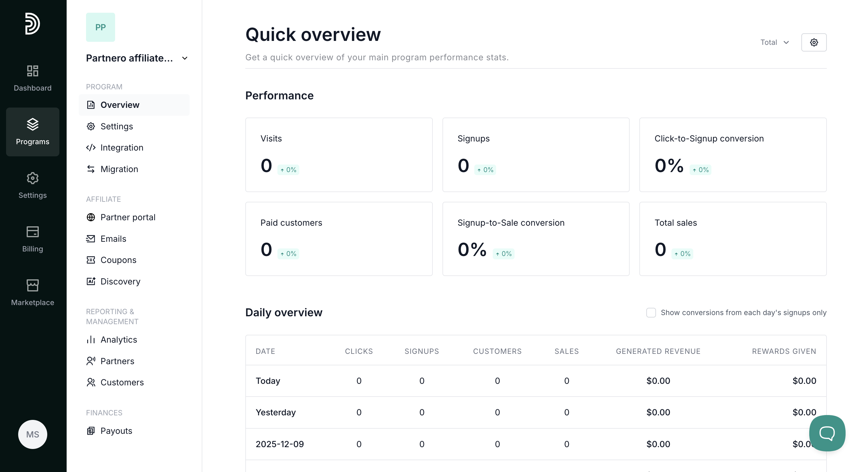
Task: Open the Dashboard section
Action: 32,78
